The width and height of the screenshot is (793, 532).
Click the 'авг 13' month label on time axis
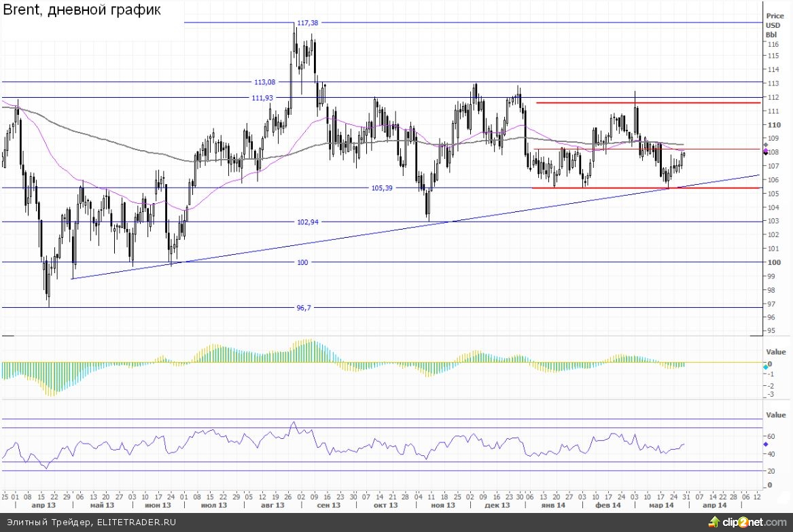click(x=273, y=506)
